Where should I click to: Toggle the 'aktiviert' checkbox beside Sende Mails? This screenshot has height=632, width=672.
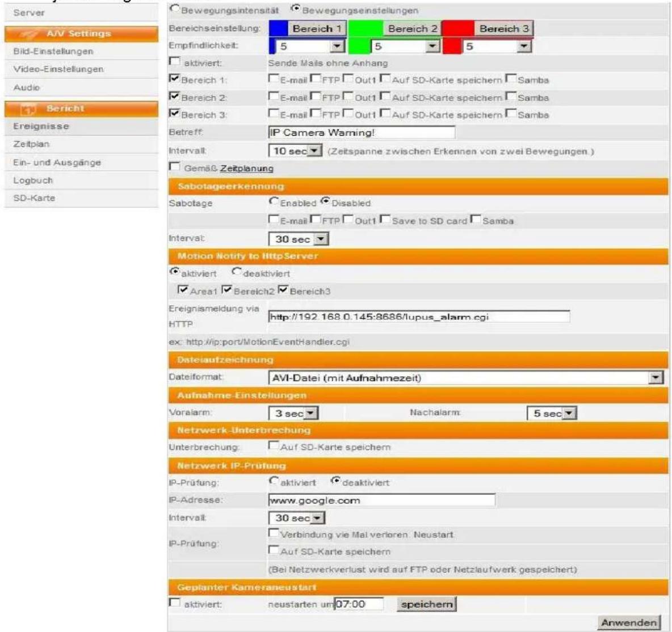175,62
